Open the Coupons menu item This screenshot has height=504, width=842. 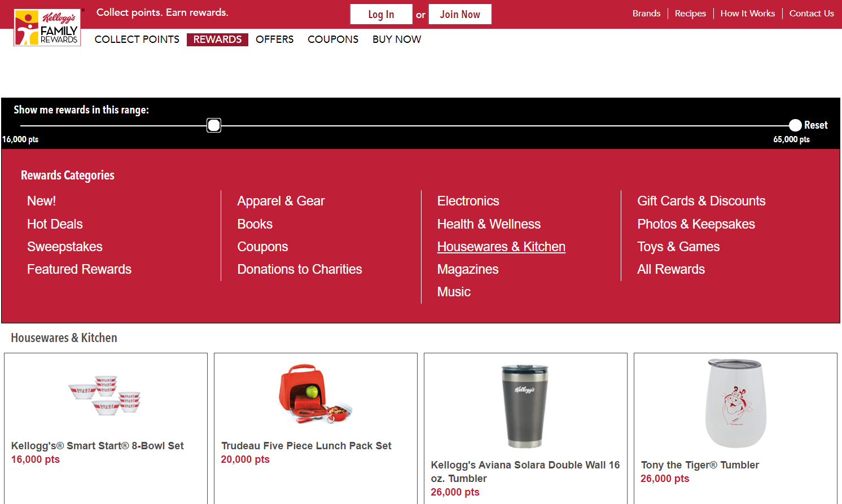[x=333, y=40]
